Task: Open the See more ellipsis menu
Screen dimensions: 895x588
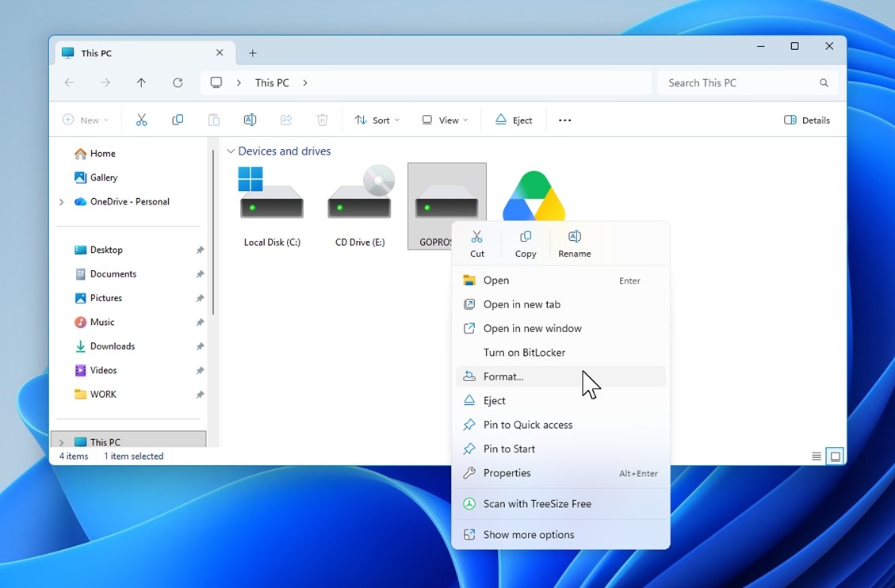Action: tap(565, 120)
